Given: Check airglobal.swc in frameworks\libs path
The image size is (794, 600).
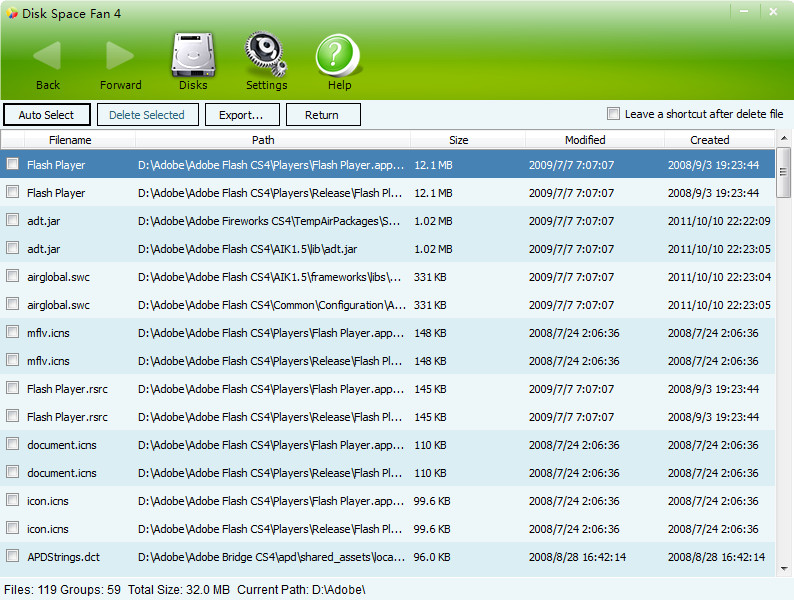Looking at the screenshot, I should pos(13,275).
